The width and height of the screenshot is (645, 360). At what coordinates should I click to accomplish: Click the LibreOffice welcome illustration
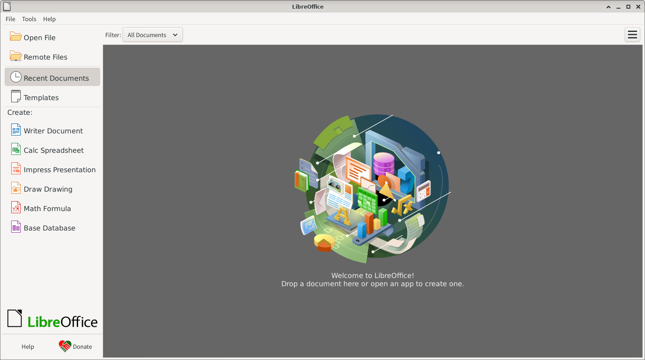click(373, 188)
